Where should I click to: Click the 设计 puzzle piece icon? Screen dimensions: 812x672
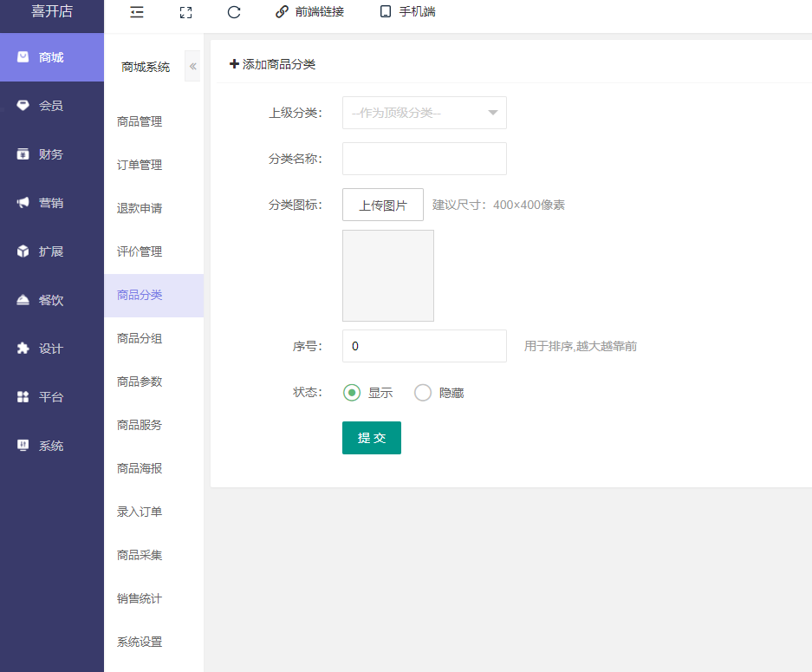(23, 349)
